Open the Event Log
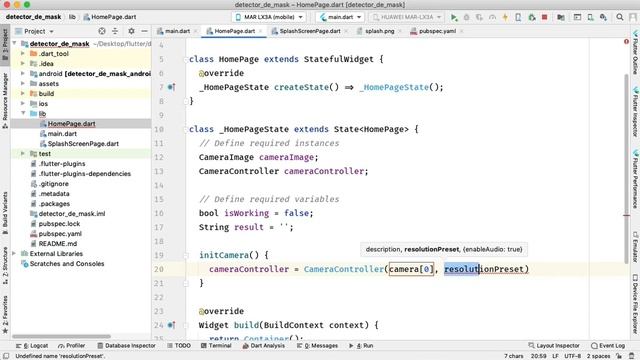This screenshot has width=640, height=360. click(608, 346)
